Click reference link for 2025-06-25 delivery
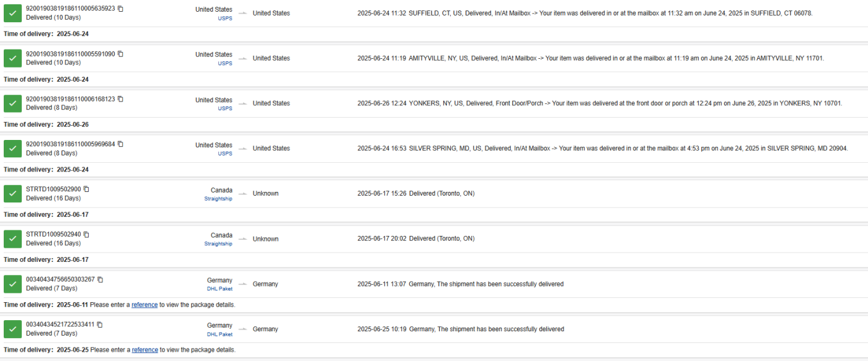868x361 pixels. click(x=144, y=350)
